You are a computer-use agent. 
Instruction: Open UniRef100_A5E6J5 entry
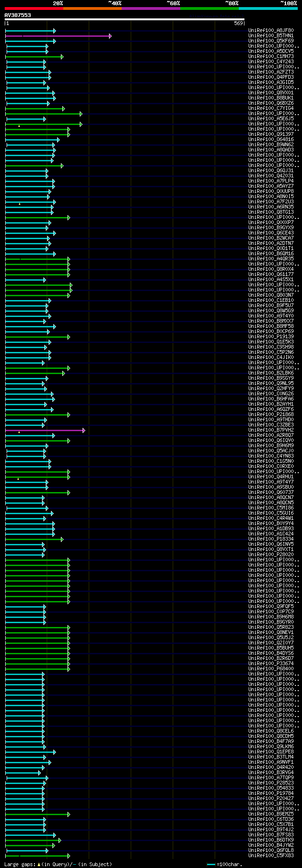pyautogui.click(x=271, y=119)
